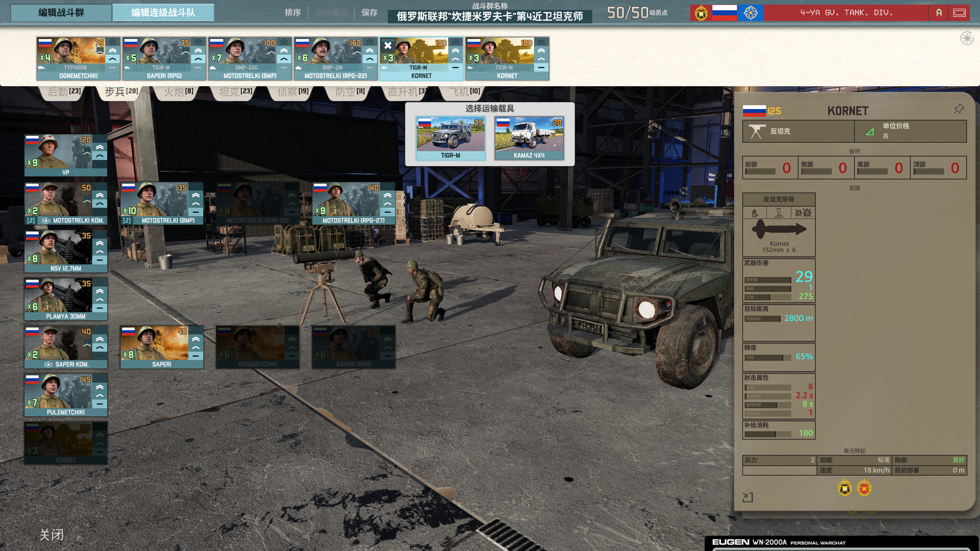Click the [2] counter on MOTOSTRELKI KOM. card

(x=31, y=221)
